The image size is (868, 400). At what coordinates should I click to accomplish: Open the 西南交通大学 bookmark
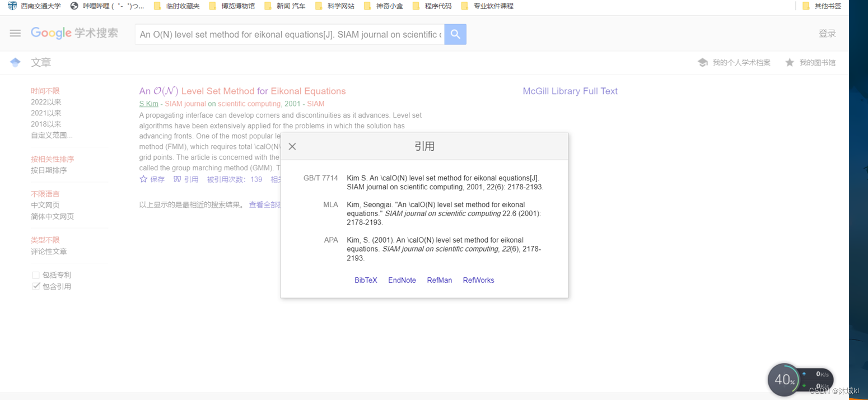click(34, 6)
